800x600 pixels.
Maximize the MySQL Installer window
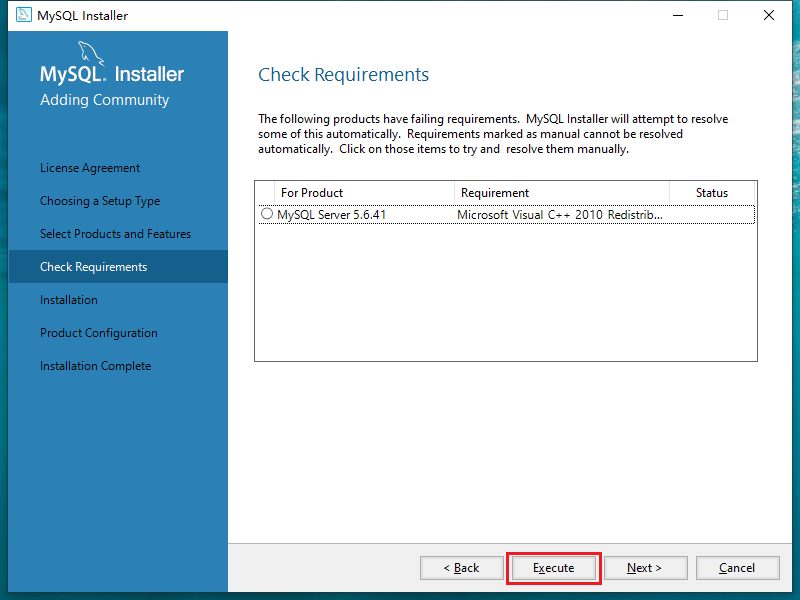click(x=723, y=15)
